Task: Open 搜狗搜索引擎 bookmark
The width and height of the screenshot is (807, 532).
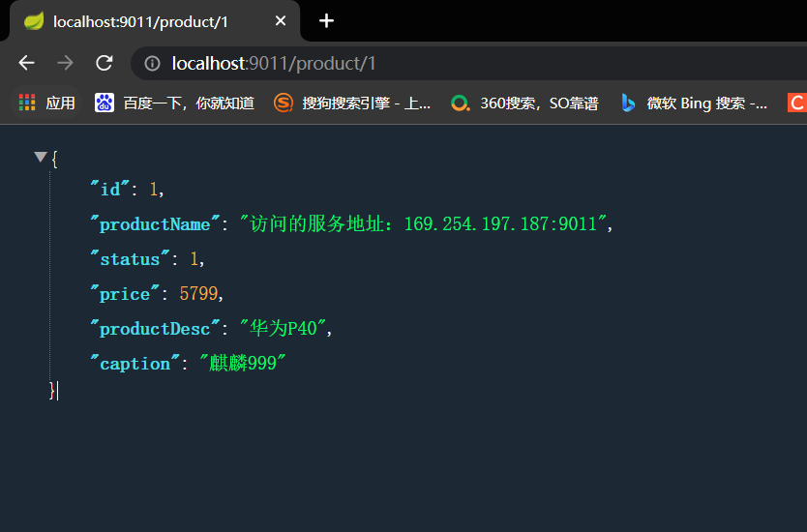Action: [351, 103]
